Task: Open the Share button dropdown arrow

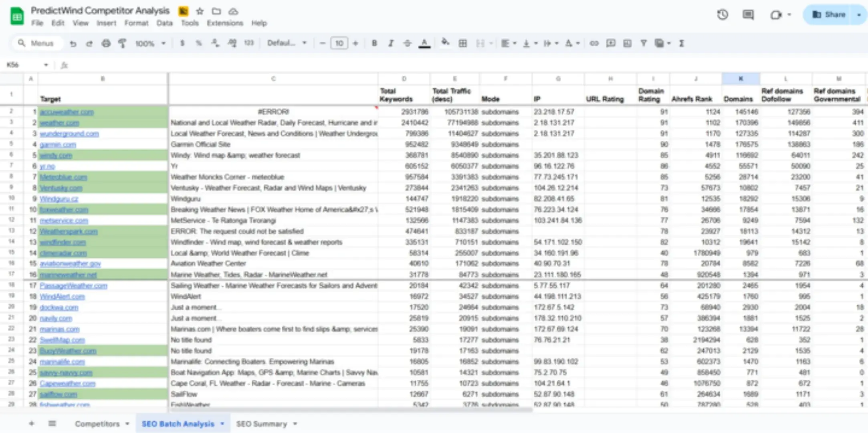Action: point(859,15)
